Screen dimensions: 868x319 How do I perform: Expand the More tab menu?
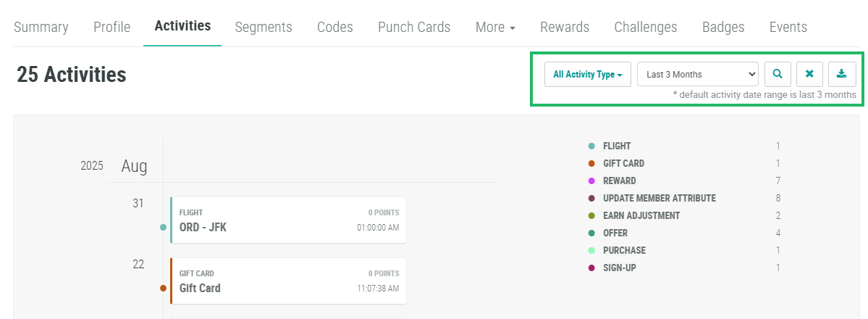[495, 28]
